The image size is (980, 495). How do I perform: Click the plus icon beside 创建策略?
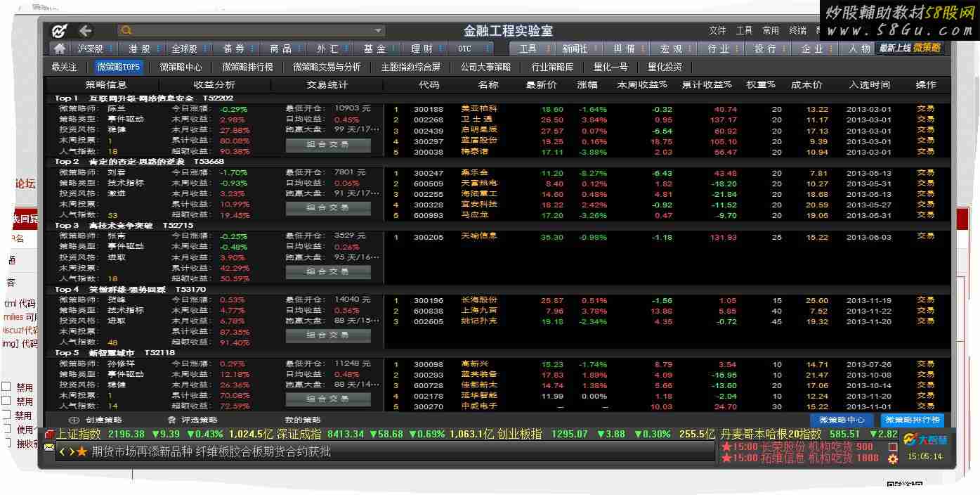74,420
